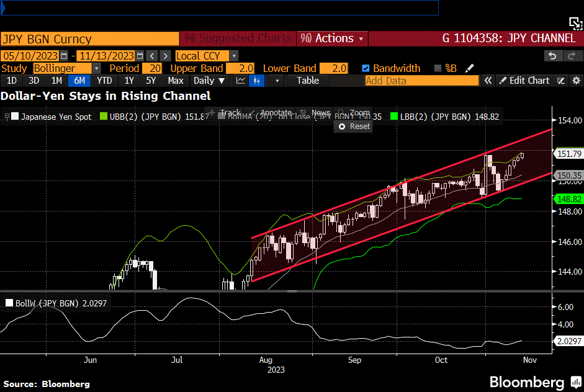Click the 148.82 lower band price label
This screenshot has height=392, width=584.
(568, 199)
